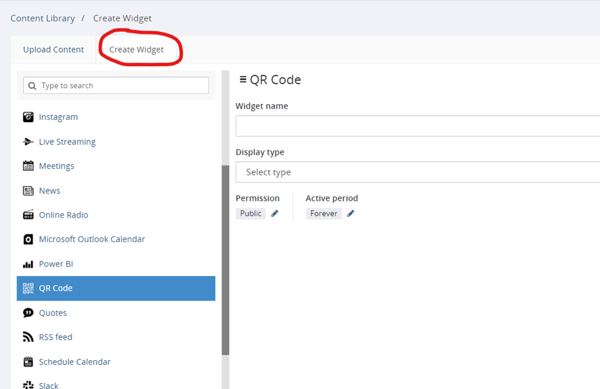600x389 pixels.
Task: Choose the Power BI chart icon
Action: pyautogui.click(x=28, y=264)
